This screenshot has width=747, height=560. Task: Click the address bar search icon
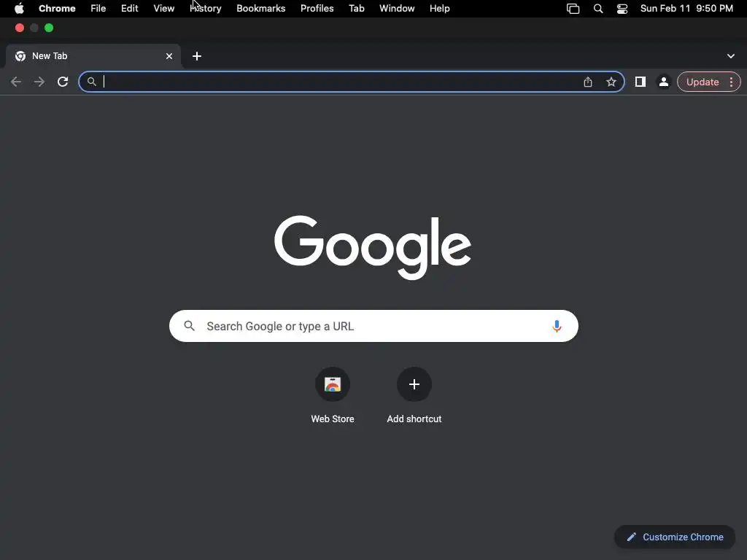[x=91, y=82]
